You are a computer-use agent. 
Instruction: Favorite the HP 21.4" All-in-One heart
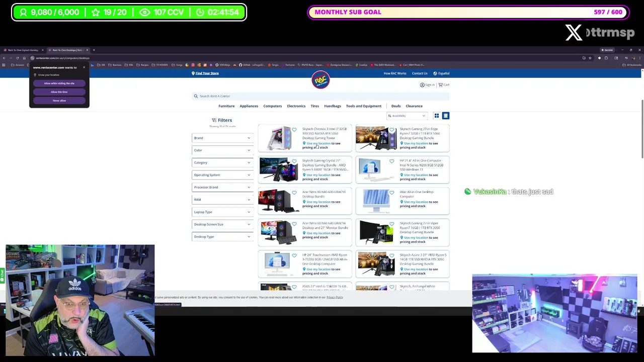click(392, 161)
